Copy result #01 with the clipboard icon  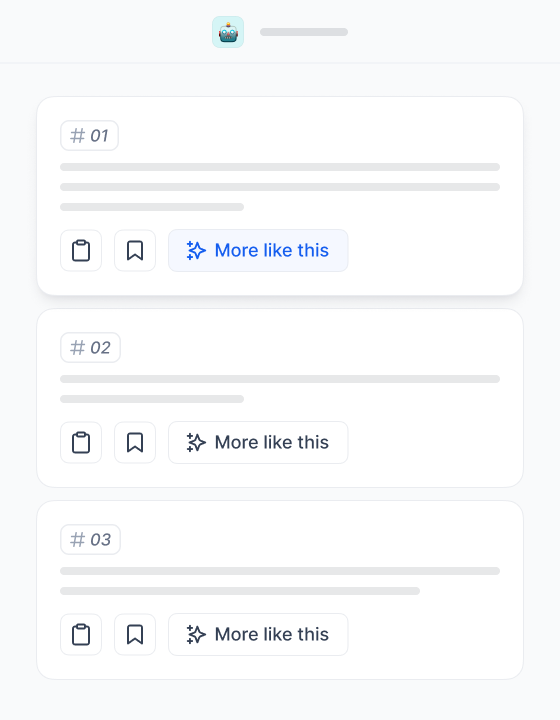(81, 251)
